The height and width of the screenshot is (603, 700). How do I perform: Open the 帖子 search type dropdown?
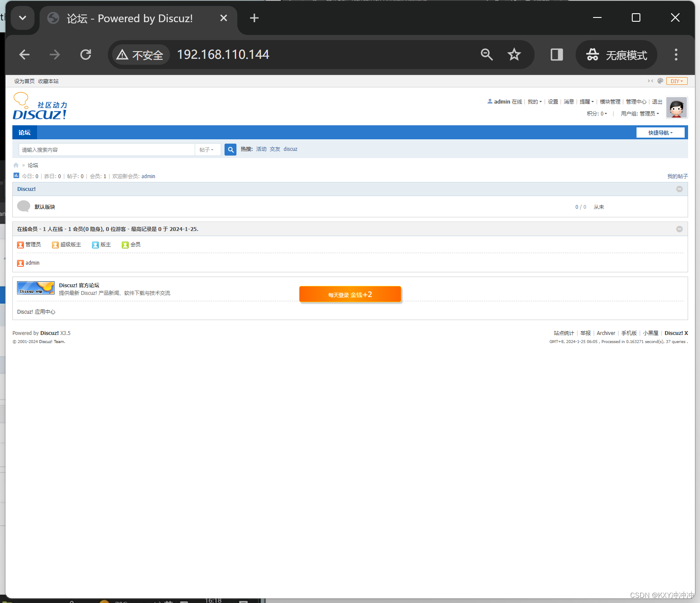207,150
